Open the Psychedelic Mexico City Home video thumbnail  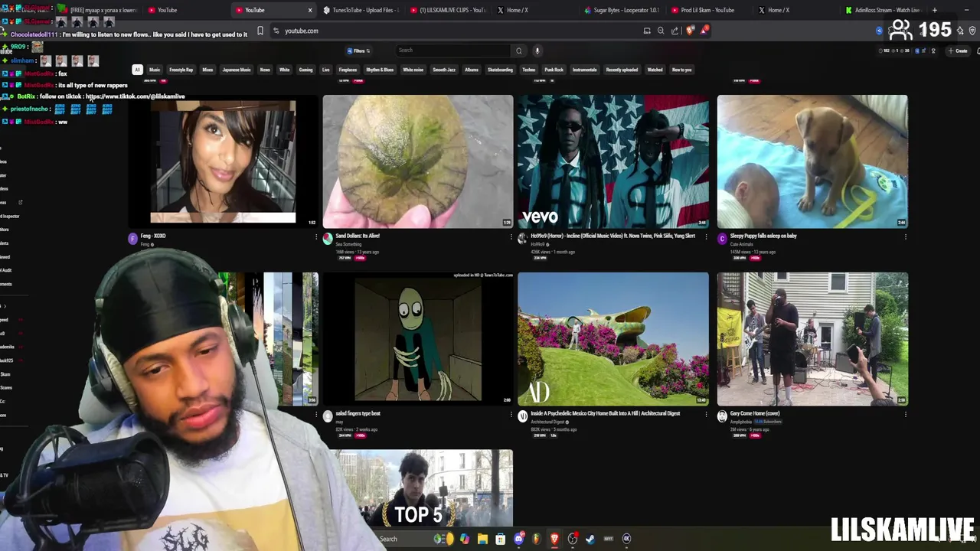pyautogui.click(x=613, y=338)
